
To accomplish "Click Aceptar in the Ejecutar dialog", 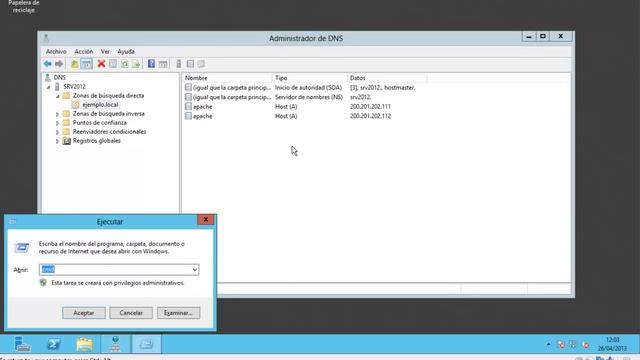I will (x=84, y=313).
